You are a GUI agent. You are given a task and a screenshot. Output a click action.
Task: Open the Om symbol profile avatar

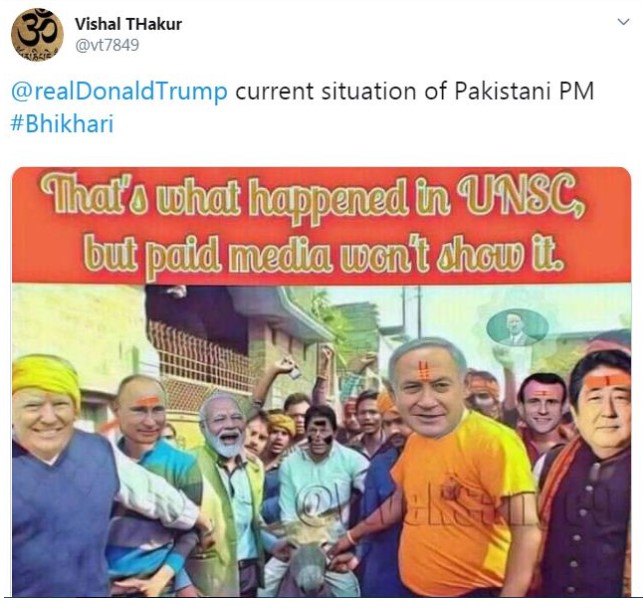[37, 34]
